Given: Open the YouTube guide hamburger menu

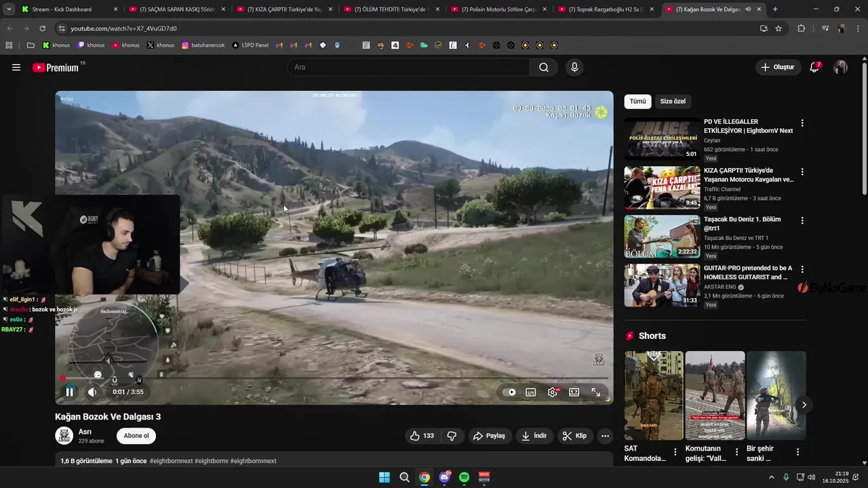Looking at the screenshot, I should point(16,67).
